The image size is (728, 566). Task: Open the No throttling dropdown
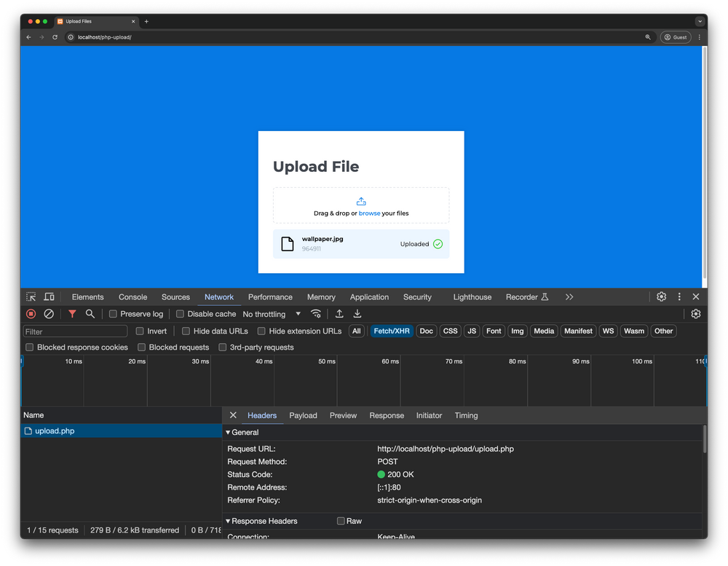point(270,313)
